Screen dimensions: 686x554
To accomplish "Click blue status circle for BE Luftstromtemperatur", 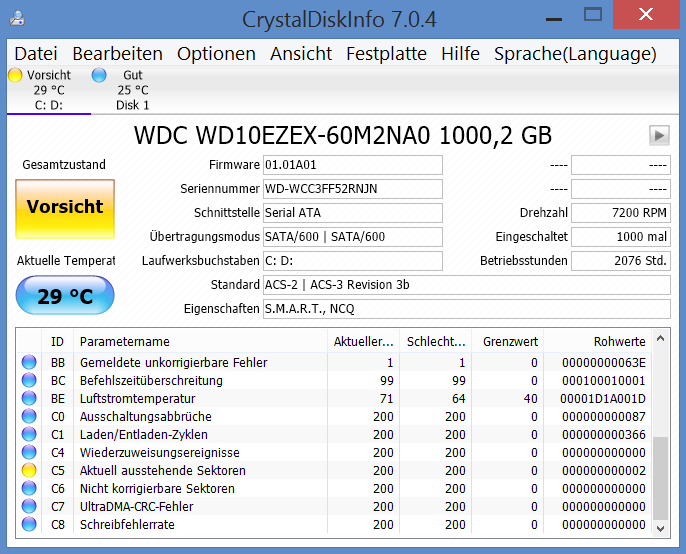I will coord(29,398).
